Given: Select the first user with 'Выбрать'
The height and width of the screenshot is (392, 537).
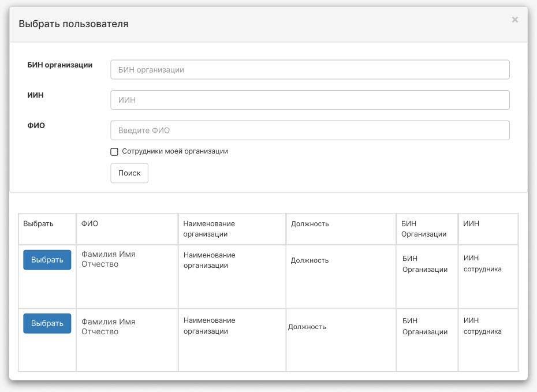Looking at the screenshot, I should point(47,260).
